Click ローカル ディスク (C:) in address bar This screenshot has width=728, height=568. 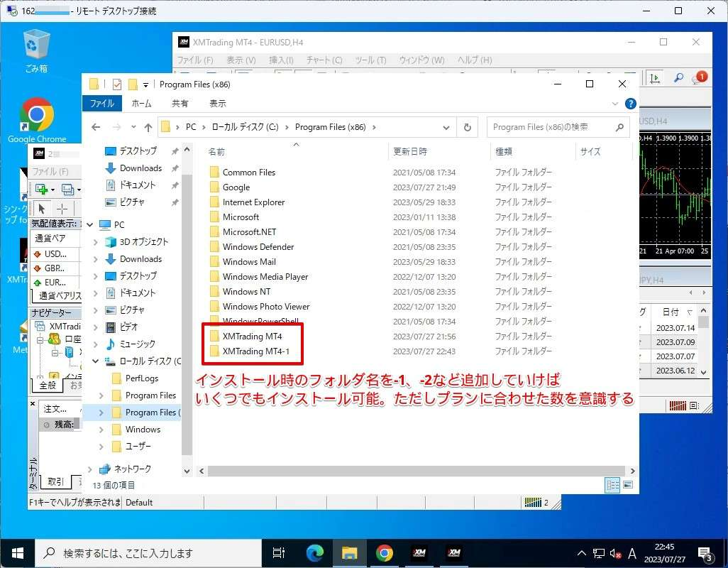[245, 127]
